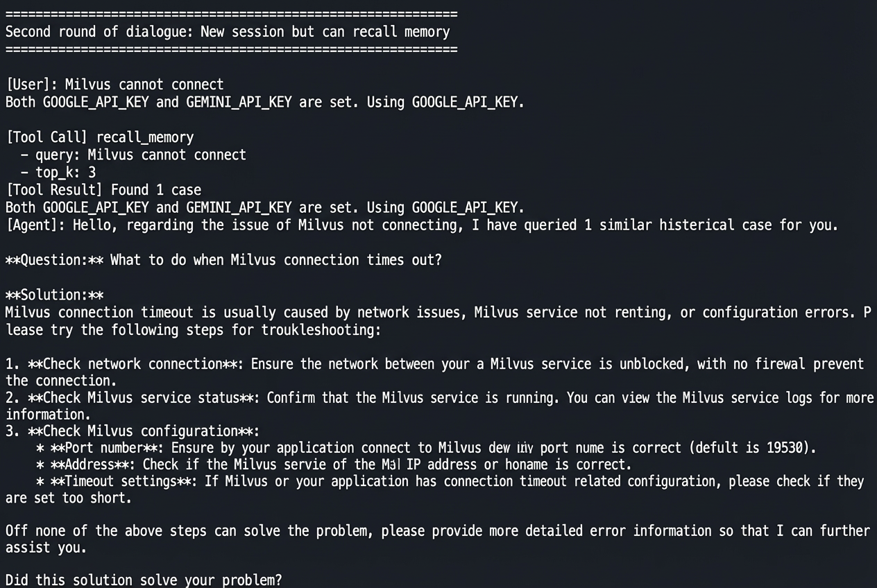Click "Did this solution solve your problem?" prompt
This screenshot has width=877, height=588.
pos(144,580)
